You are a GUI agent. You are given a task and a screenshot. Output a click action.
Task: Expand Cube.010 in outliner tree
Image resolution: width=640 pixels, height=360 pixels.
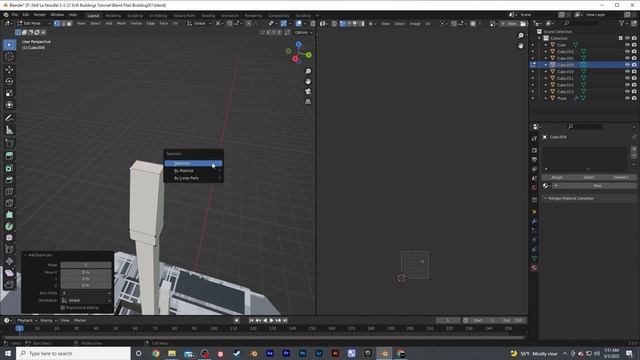(x=546, y=71)
